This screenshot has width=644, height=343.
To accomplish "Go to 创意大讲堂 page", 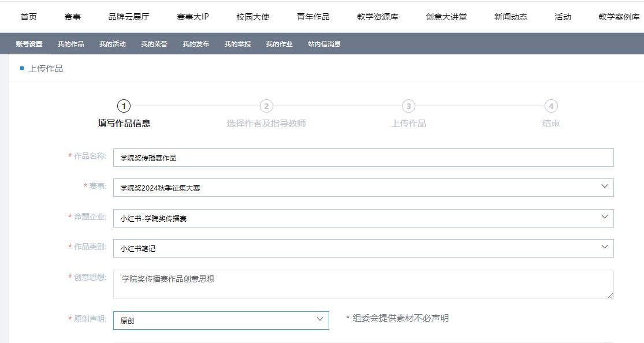I will (x=446, y=17).
